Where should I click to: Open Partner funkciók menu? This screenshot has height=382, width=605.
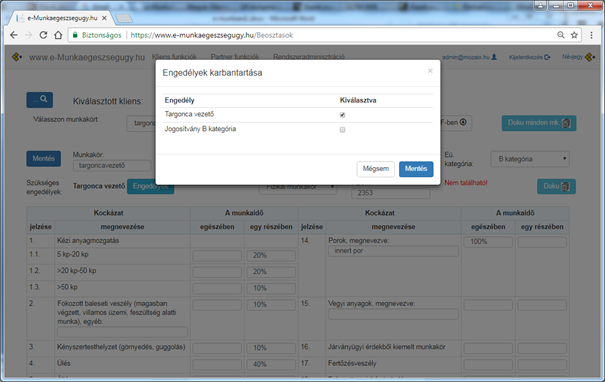coord(235,57)
